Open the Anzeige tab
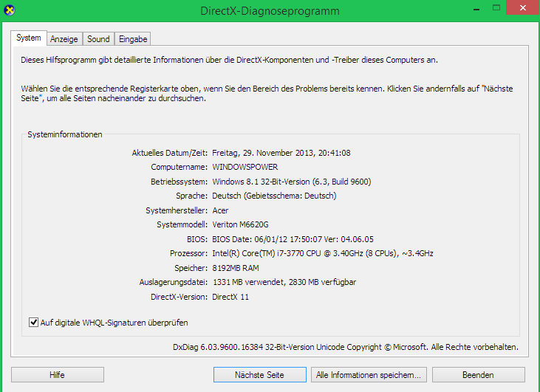Image resolution: width=540 pixels, height=392 pixels. pyautogui.click(x=64, y=39)
